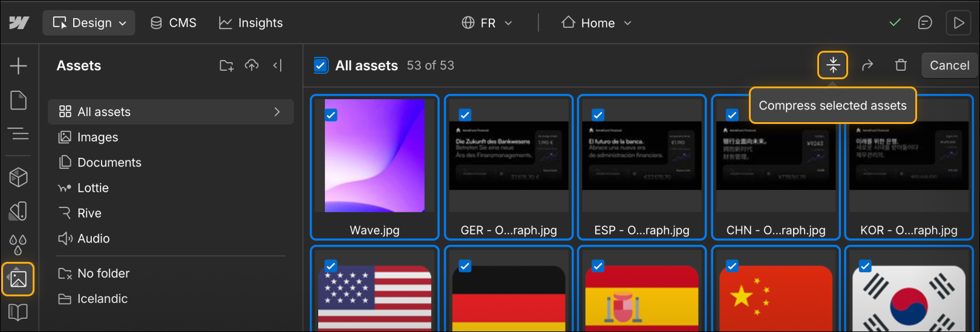Image resolution: width=980 pixels, height=332 pixels.
Task: Select the ESP - O...raph.jpg thumbnail
Action: point(642,156)
